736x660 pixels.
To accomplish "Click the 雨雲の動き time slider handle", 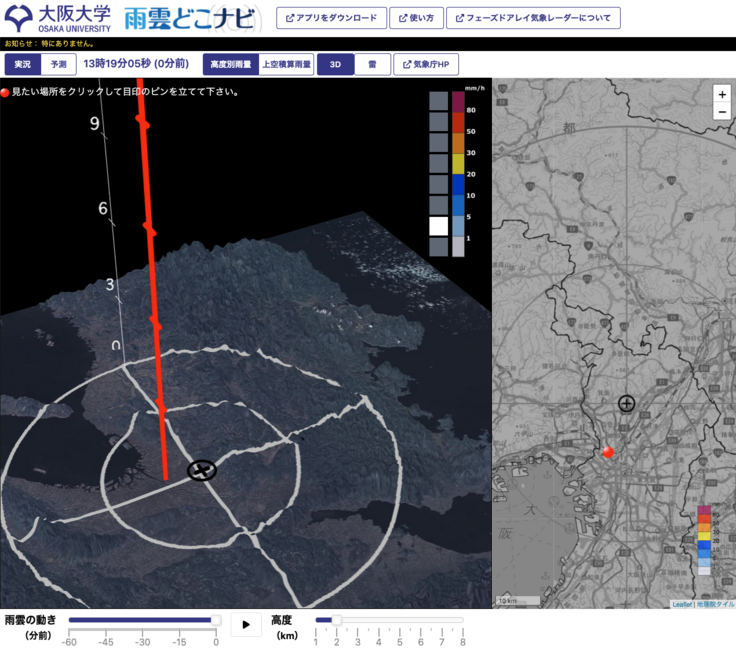I will pyautogui.click(x=216, y=620).
